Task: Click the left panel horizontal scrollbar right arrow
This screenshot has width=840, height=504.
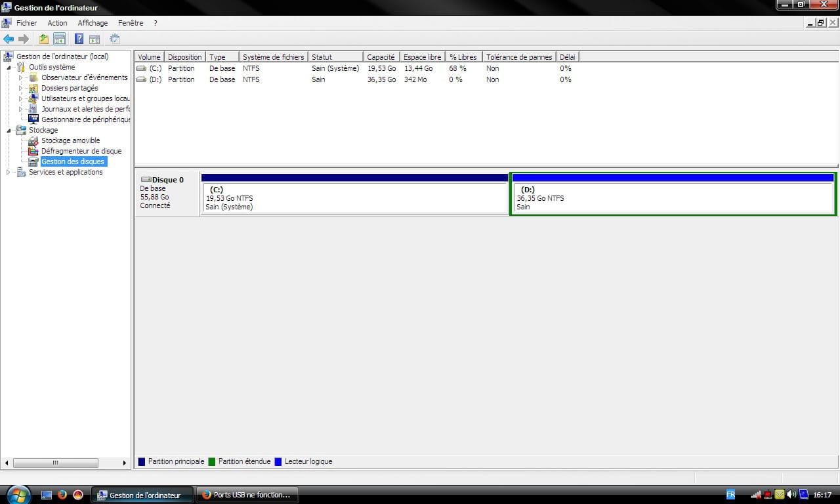Action: [125, 463]
